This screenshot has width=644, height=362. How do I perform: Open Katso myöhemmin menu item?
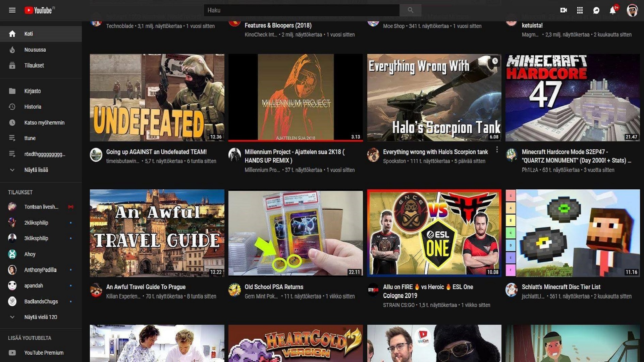(41, 122)
